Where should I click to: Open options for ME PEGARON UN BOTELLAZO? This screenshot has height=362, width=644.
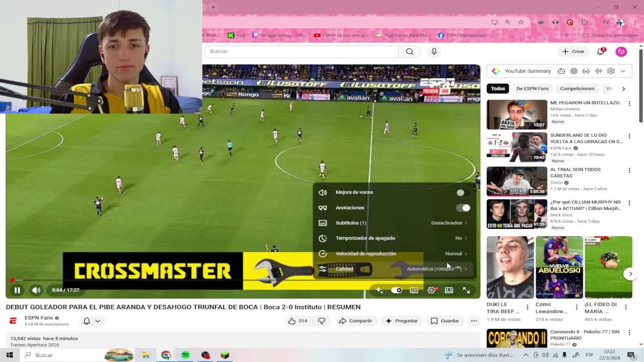[x=629, y=104]
